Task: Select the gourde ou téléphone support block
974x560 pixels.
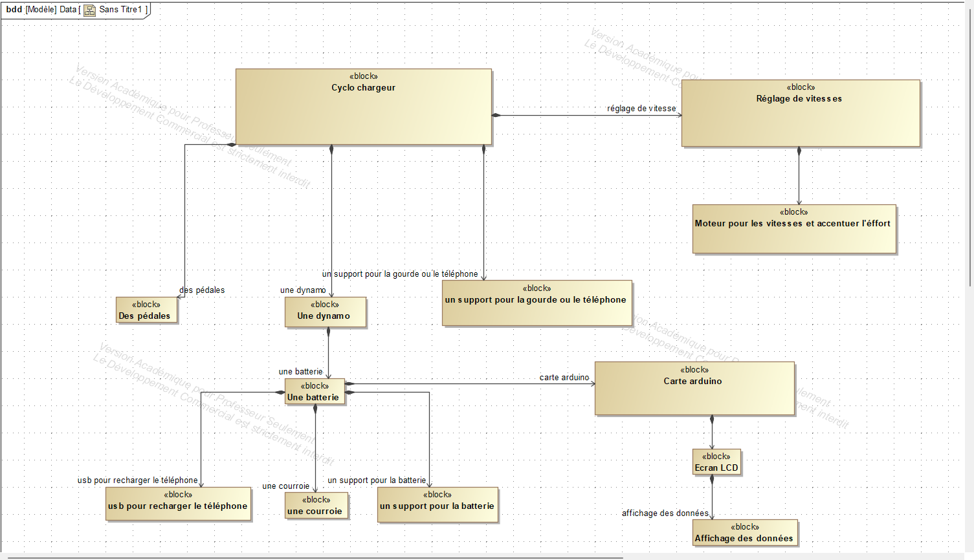Action: click(537, 303)
